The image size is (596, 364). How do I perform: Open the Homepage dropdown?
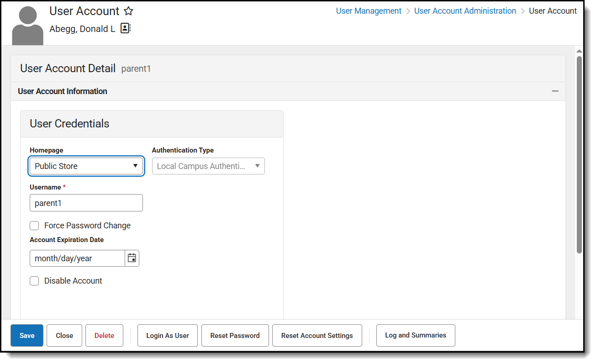(x=86, y=166)
